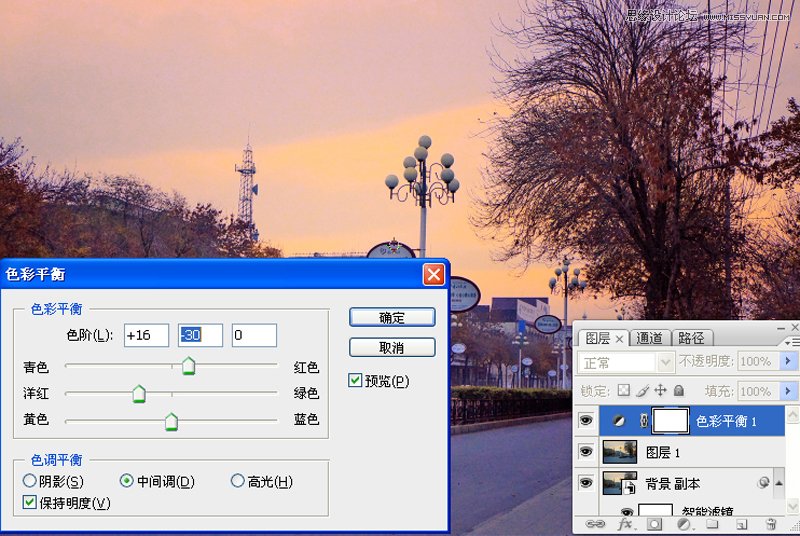The width and height of the screenshot is (800, 536).
Task: Toggle 保持明度(V) checkbox
Action: point(30,502)
